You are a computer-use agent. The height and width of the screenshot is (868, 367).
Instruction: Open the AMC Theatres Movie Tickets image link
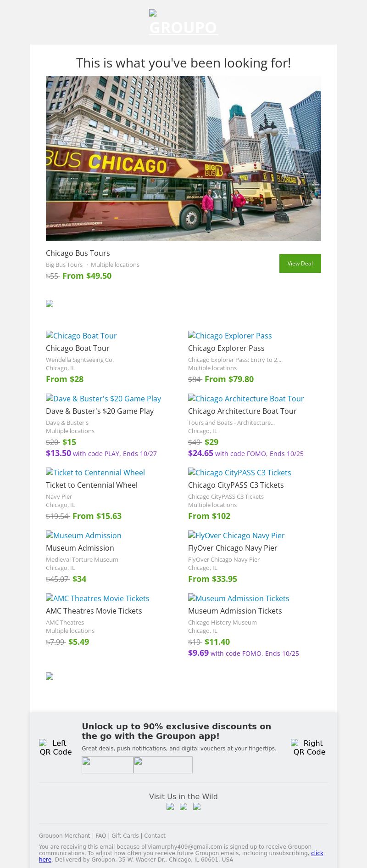98,598
